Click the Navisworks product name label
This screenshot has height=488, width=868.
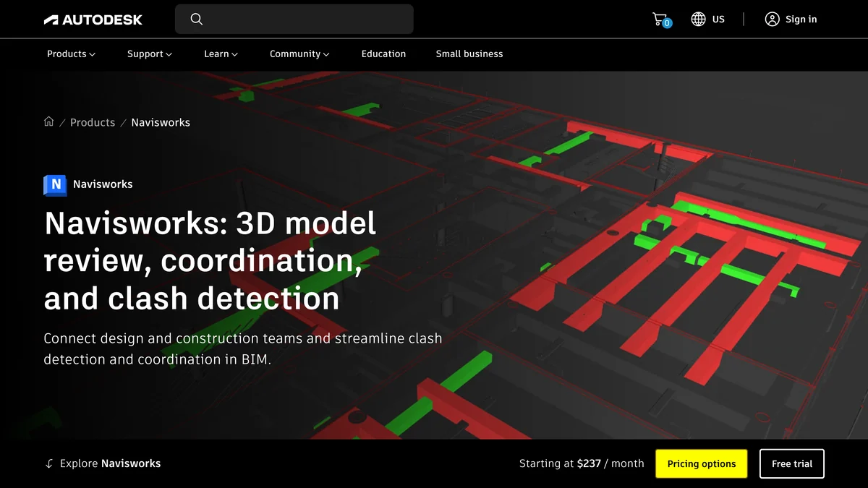(103, 184)
